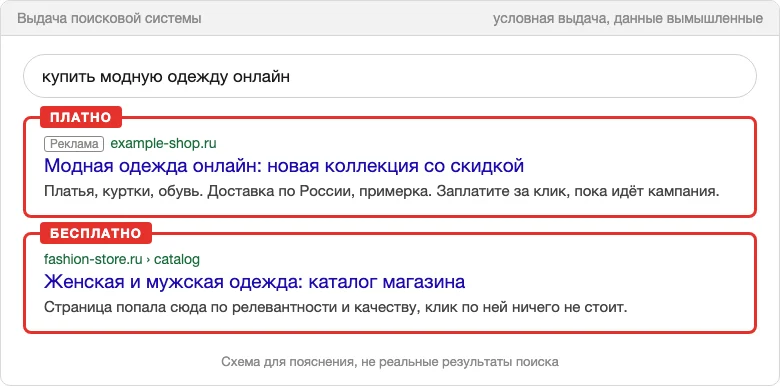Click the Реклама ad label badge
Screen dimensions: 780x386
[x=74, y=144]
